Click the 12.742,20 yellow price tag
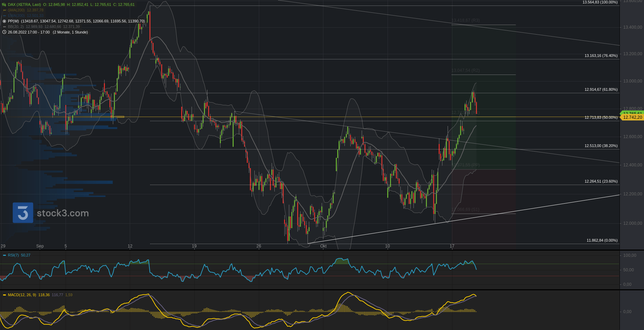Screen dimensions: 644x330 (632, 117)
